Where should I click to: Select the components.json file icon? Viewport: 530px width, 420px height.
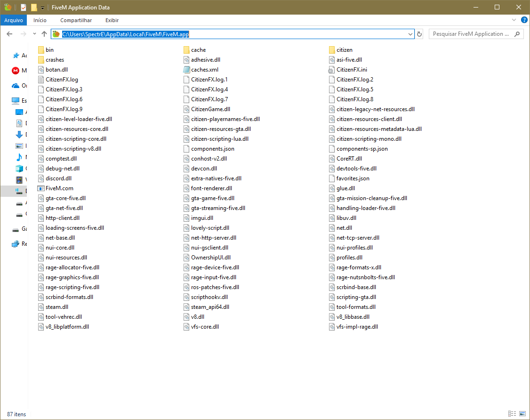point(186,149)
